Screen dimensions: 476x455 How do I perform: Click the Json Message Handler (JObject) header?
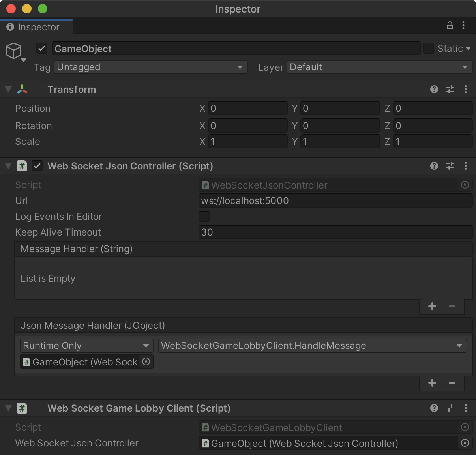click(x=243, y=325)
